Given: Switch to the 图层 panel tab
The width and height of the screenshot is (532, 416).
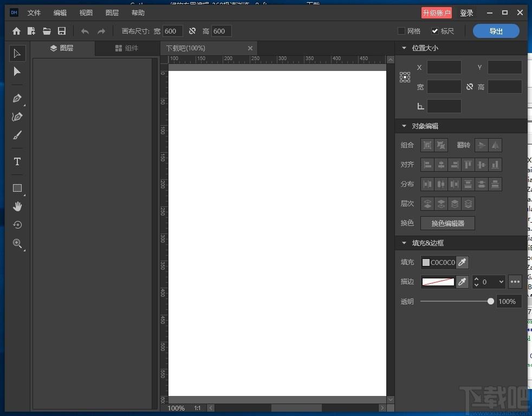Looking at the screenshot, I should click(x=62, y=48).
